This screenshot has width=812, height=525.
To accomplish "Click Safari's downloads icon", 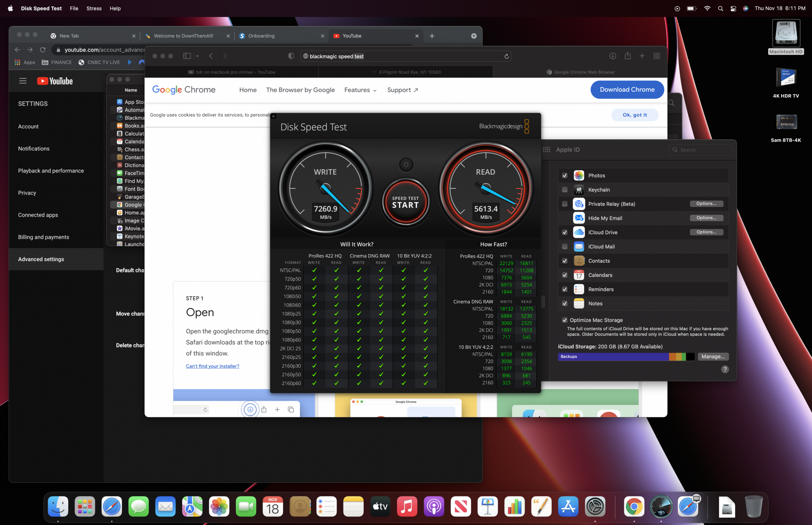I will [x=613, y=56].
